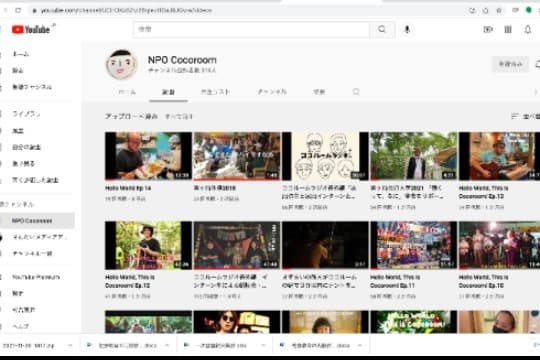
Task: Click Hello World, This is Cocoroom! Ep.12 title
Action: tap(130, 281)
